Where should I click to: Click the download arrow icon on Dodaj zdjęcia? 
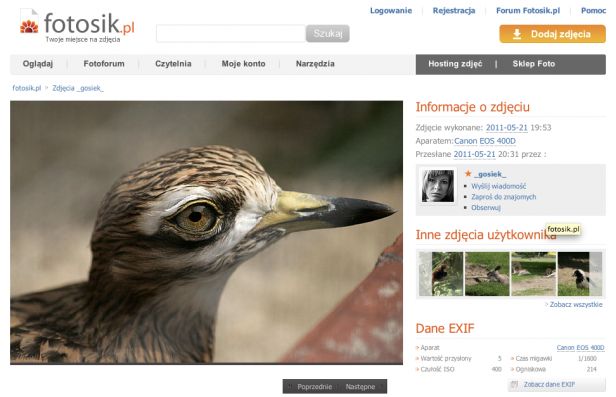517,35
